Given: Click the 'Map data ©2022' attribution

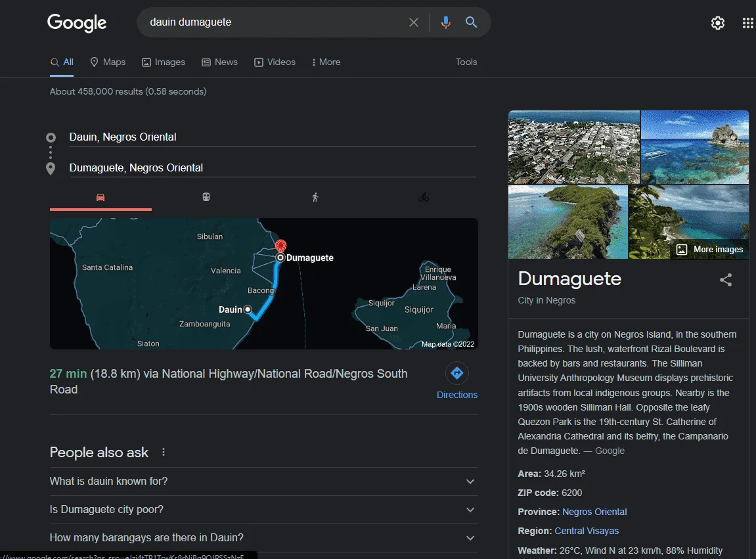Looking at the screenshot, I should coord(448,344).
